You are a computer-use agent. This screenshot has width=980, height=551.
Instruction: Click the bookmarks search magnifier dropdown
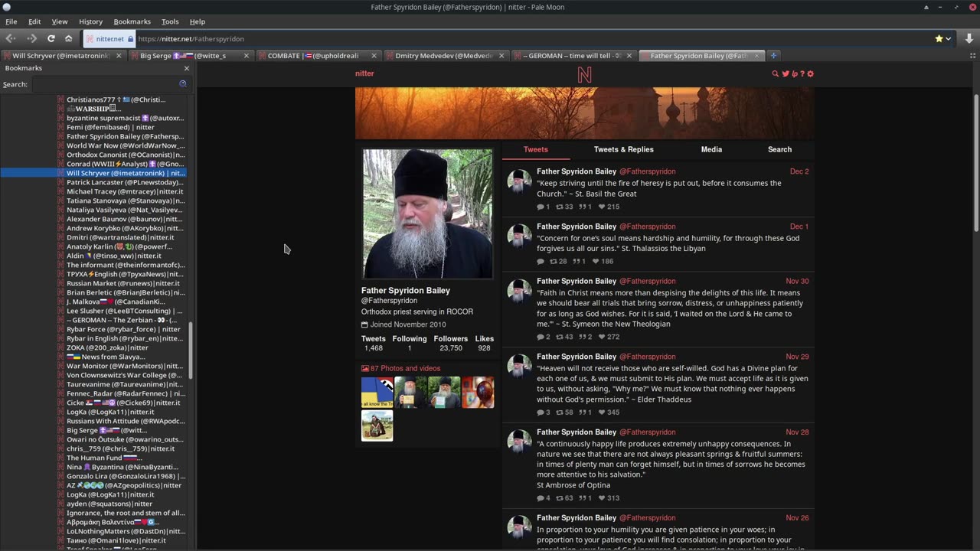(x=183, y=84)
